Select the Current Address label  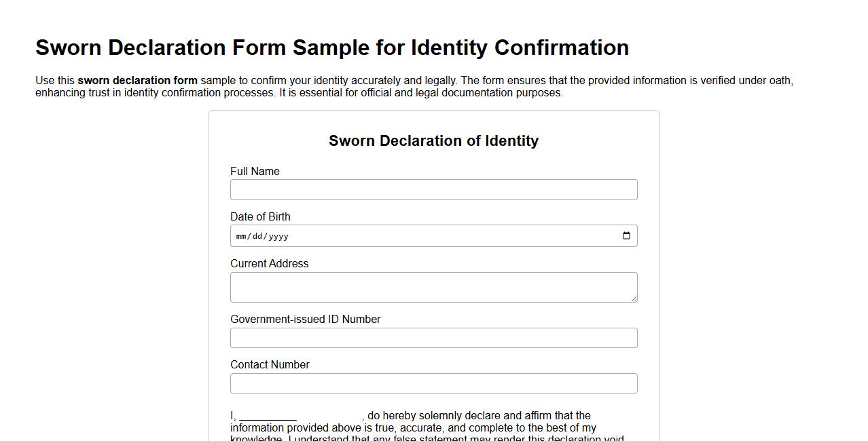(269, 263)
